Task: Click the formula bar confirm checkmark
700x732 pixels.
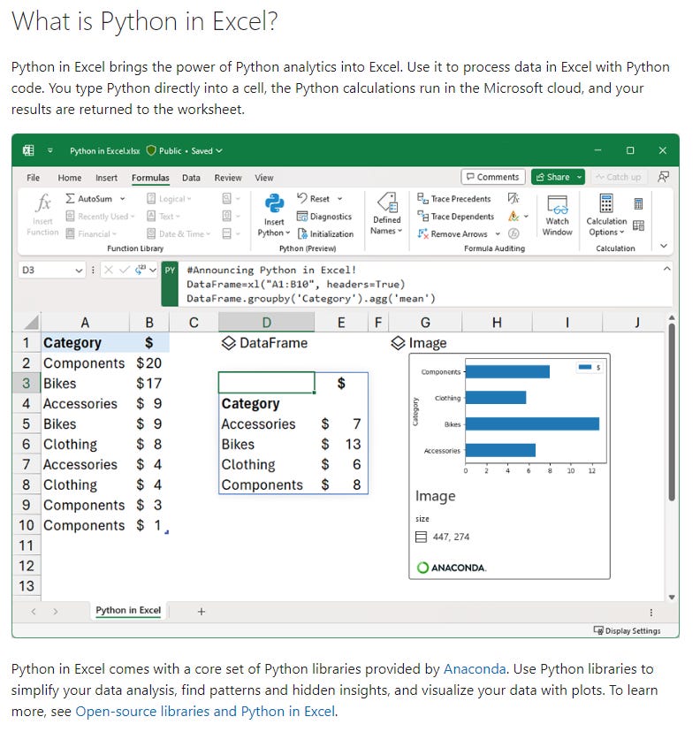Action: (124, 270)
